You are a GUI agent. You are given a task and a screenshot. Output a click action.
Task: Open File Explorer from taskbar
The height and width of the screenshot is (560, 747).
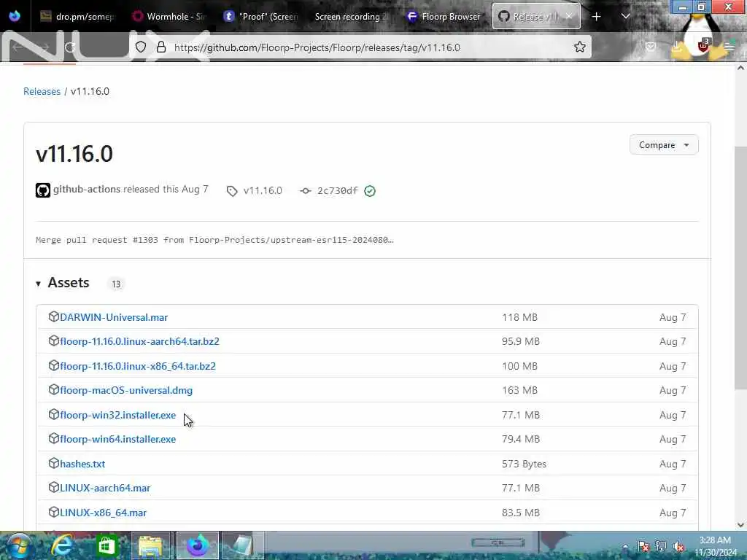tap(150, 545)
